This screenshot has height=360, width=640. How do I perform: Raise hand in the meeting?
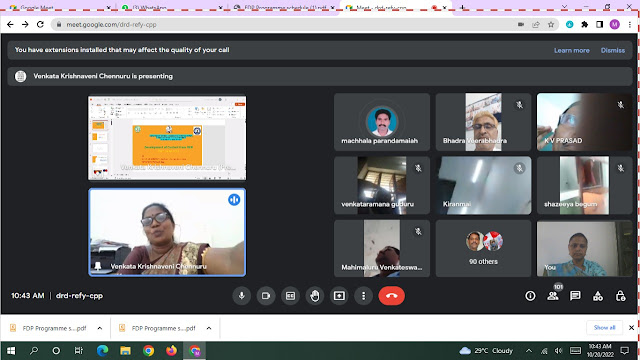tap(315, 296)
